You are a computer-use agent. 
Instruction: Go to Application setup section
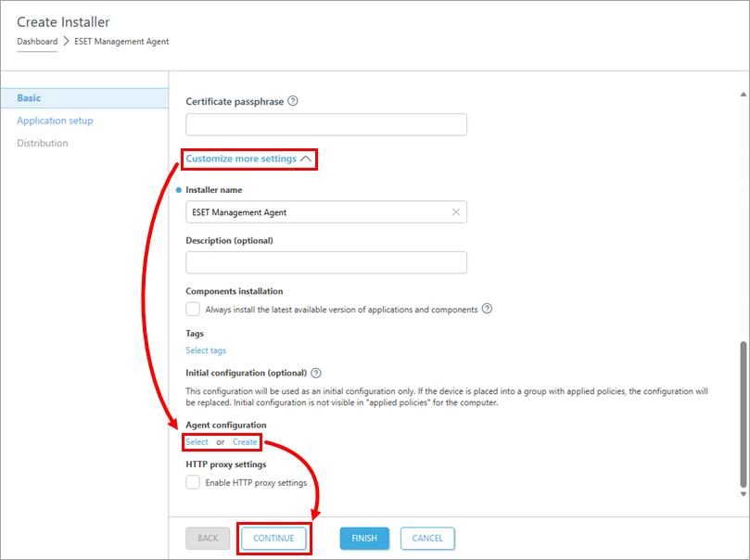point(55,121)
